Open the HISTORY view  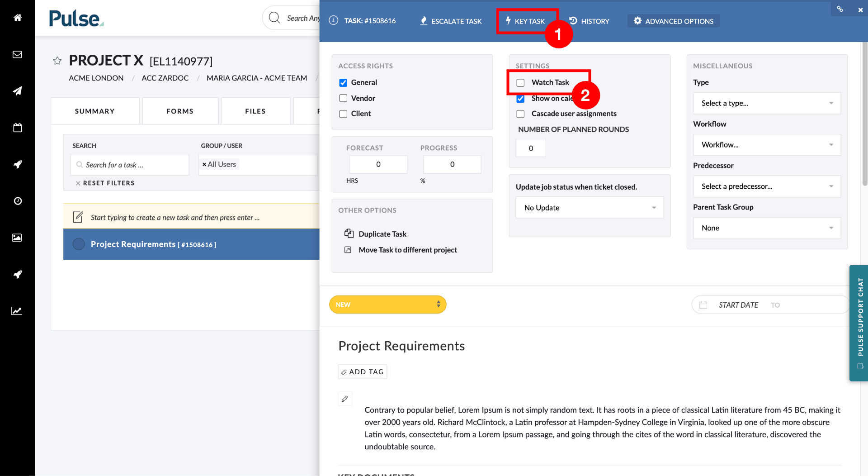coord(589,21)
